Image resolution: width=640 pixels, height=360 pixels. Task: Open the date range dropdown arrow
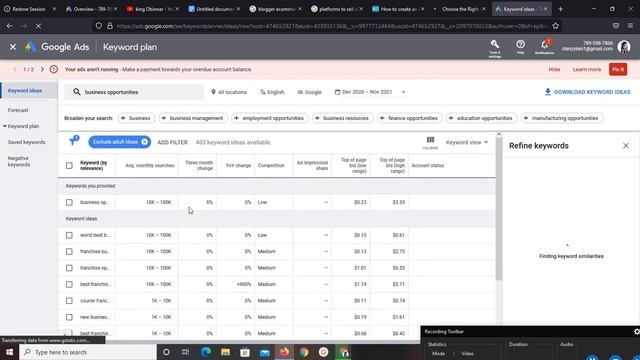(403, 92)
